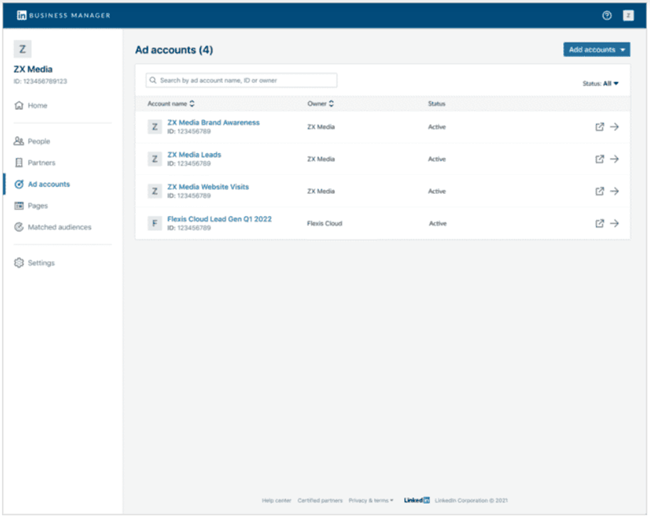Image resolution: width=650 pixels, height=518 pixels.
Task: Open external link for ZX Media Brand Awareness
Action: 600,127
